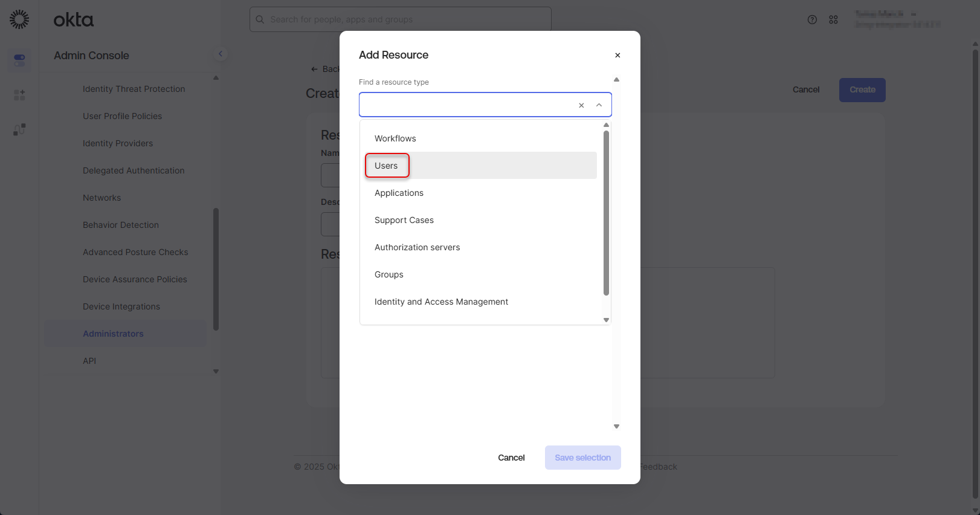Collapse the resource type dropdown chevron
The width and height of the screenshot is (980, 515).
tap(599, 105)
